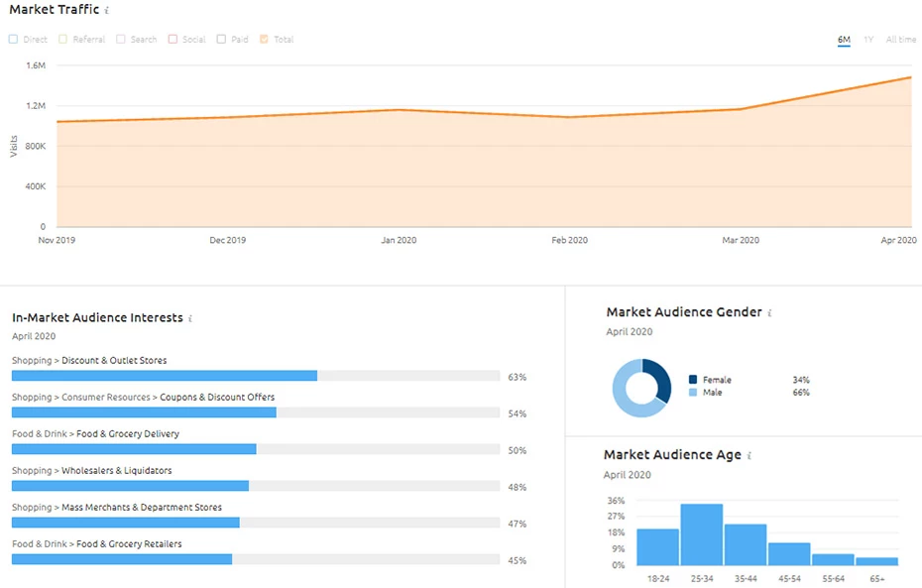Enable the Direct traffic checkbox
This screenshot has height=588, width=922.
pyautogui.click(x=14, y=40)
